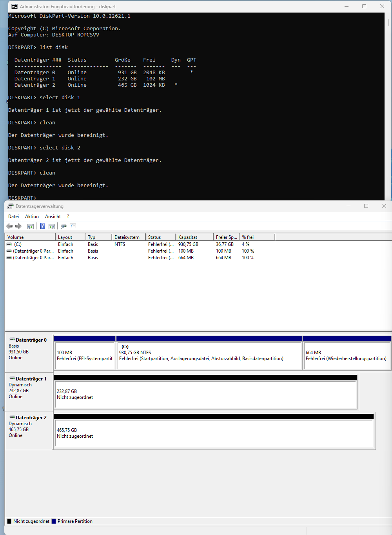Click the Back arrow in the Datenträgerverwaltung toolbar
Viewport: 392px width, 535px height.
pos(9,226)
